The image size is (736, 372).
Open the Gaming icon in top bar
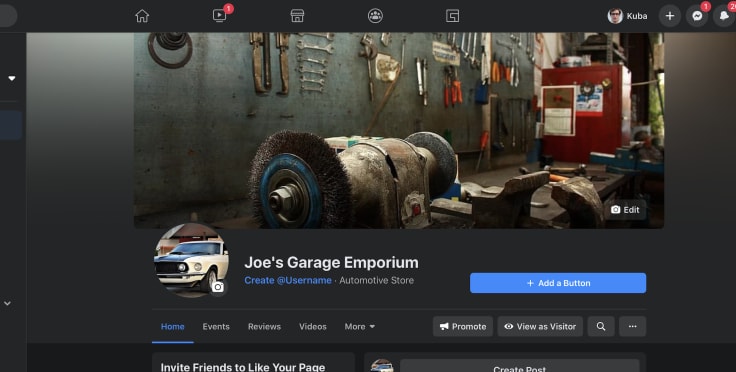click(452, 16)
